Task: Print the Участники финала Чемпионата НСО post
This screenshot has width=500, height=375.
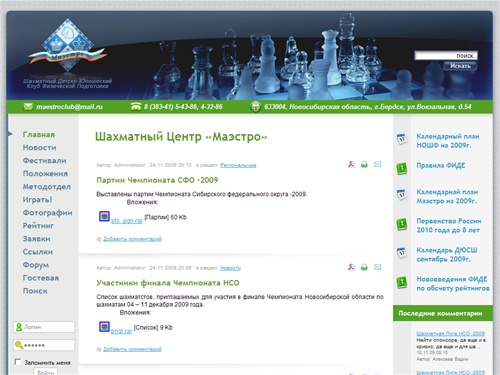Action: 364,267
